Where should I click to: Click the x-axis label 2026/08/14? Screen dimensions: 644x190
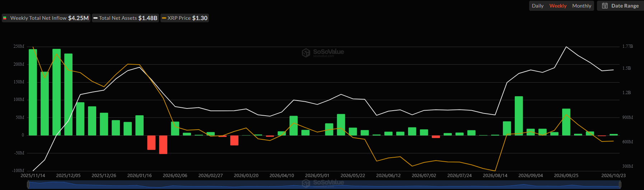(495, 176)
